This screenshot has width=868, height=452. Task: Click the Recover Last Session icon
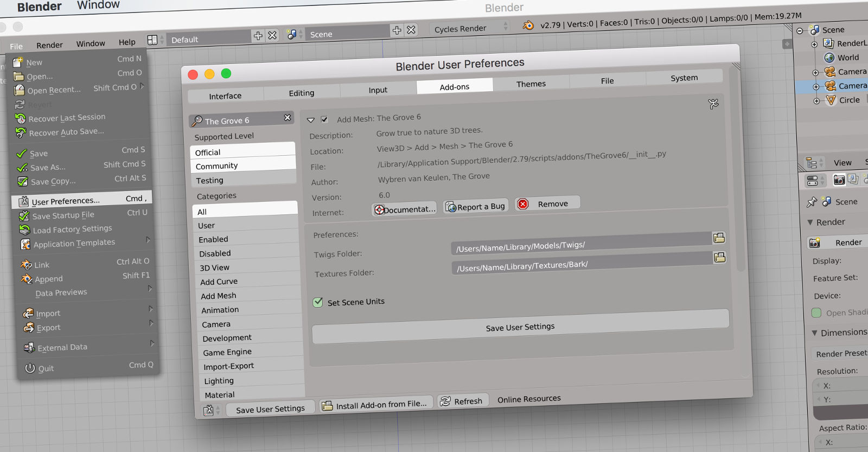(x=20, y=118)
